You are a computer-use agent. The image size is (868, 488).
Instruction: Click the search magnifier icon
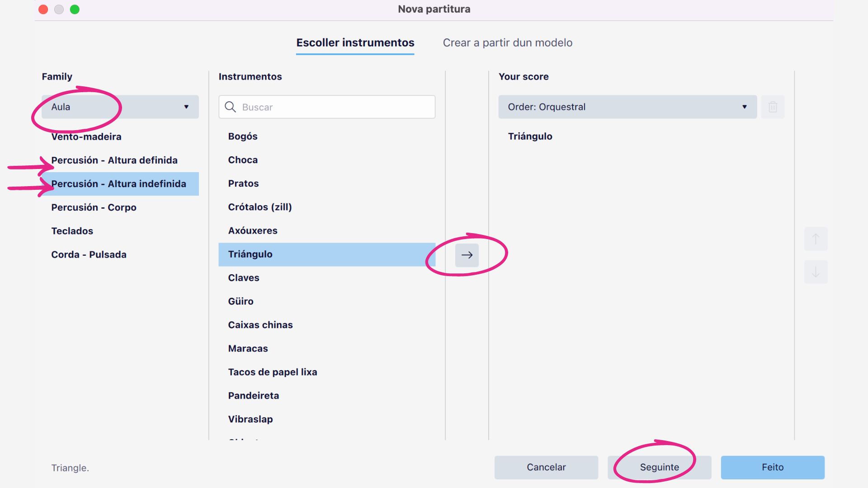click(x=231, y=107)
